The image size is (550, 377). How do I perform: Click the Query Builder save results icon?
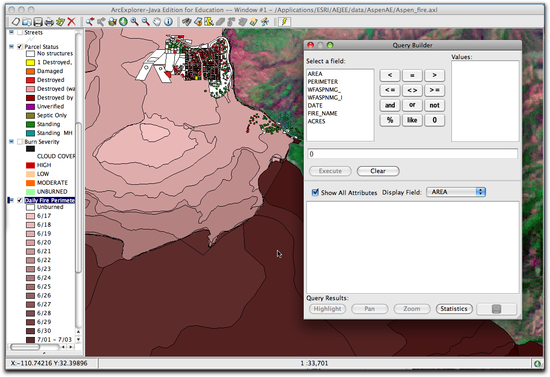496,309
